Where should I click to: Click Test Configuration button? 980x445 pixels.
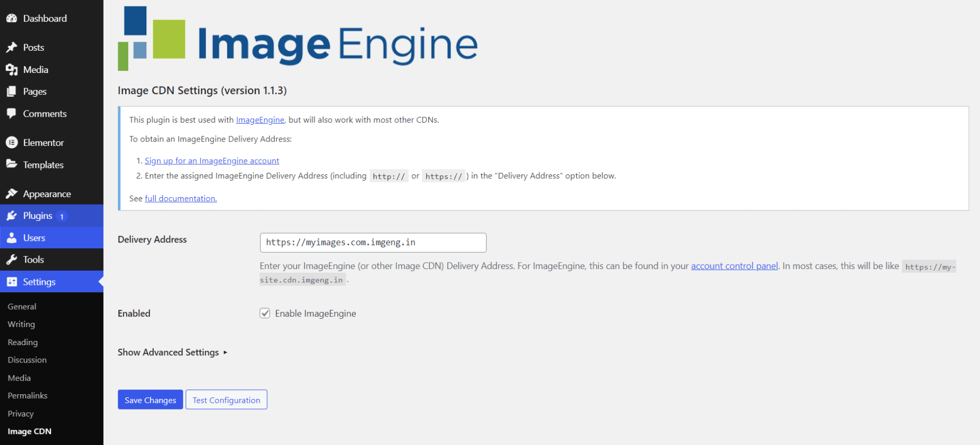pyautogui.click(x=227, y=400)
